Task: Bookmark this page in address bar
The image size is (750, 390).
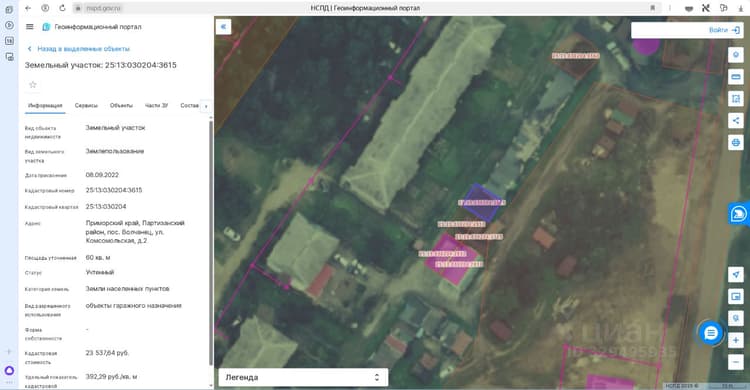Action: tap(652, 8)
